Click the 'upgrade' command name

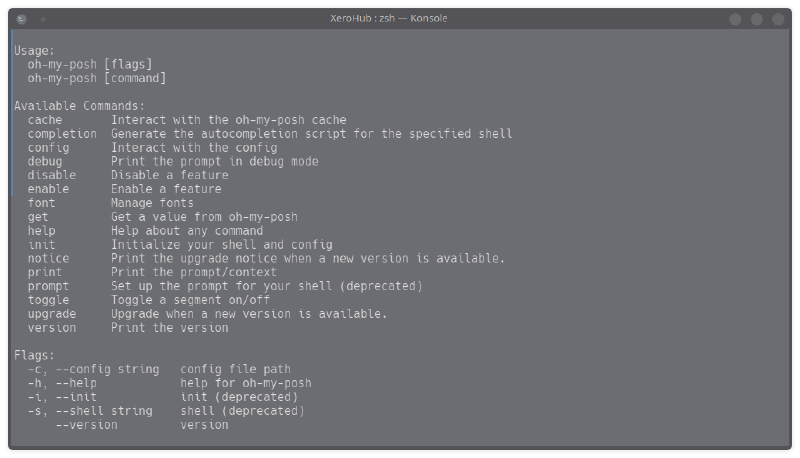click(52, 314)
